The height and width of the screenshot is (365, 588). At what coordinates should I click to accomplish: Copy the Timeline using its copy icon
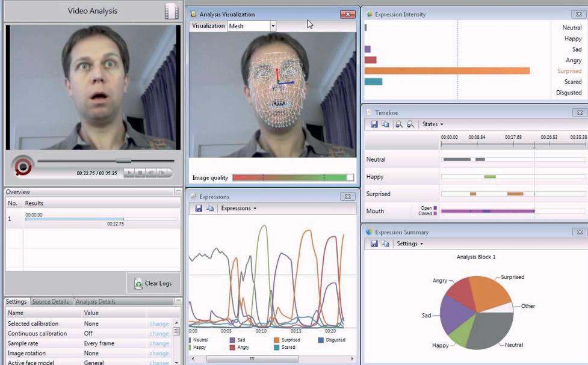[385, 124]
